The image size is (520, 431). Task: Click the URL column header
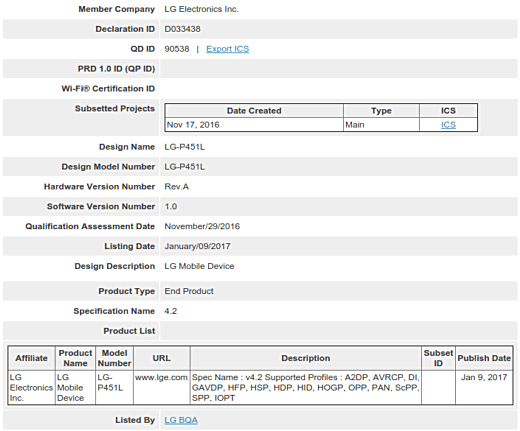click(162, 358)
